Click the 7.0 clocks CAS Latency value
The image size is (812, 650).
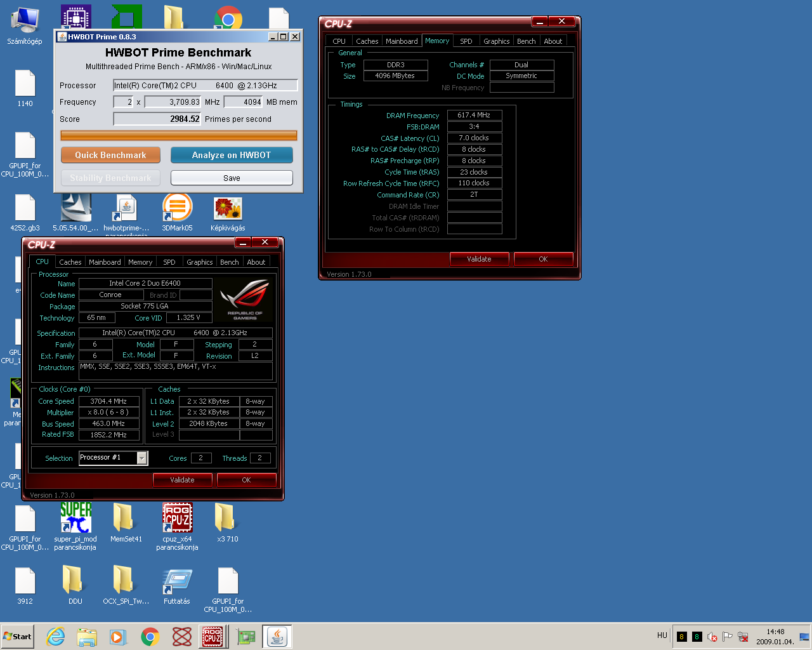point(475,138)
